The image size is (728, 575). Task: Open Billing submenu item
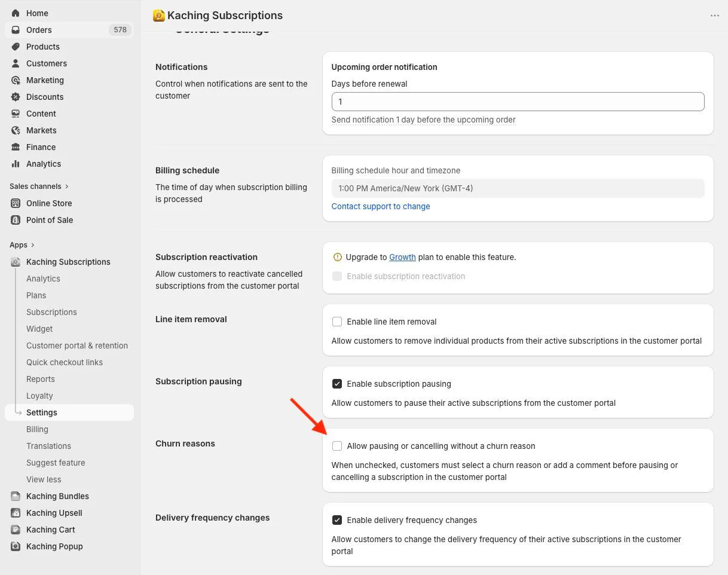pos(37,429)
